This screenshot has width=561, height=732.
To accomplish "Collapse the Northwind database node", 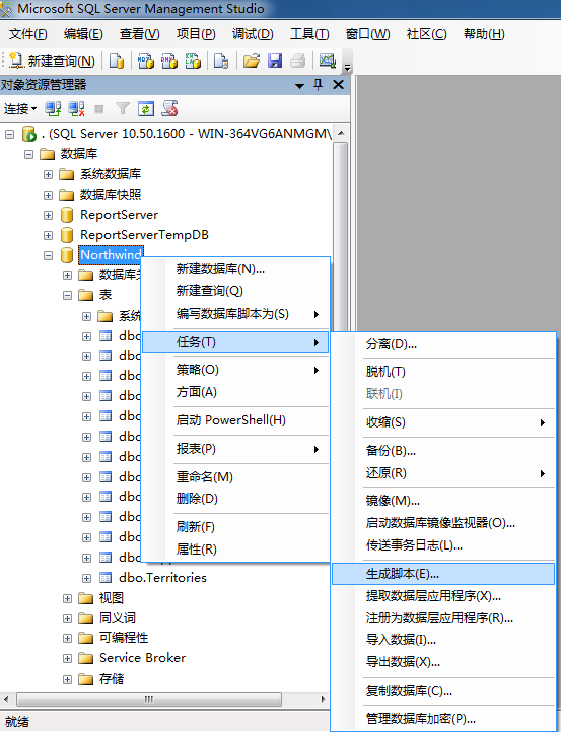I will pos(48,255).
